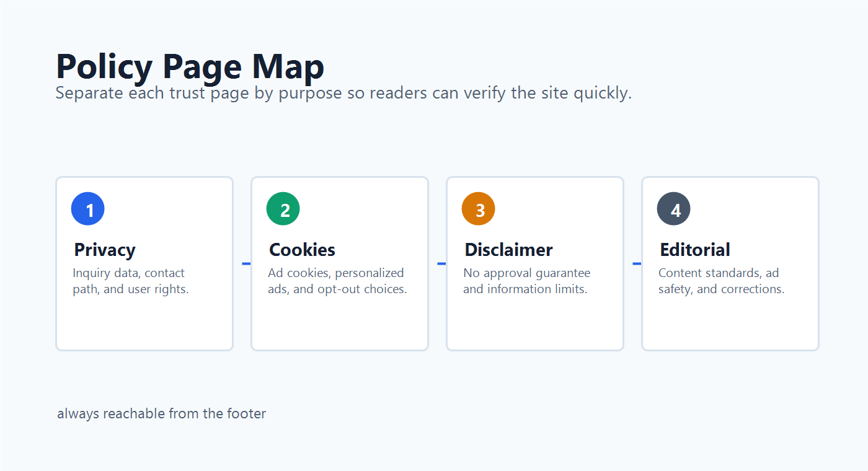868x471 pixels.
Task: Select the Disclaimer heading
Action: (508, 250)
